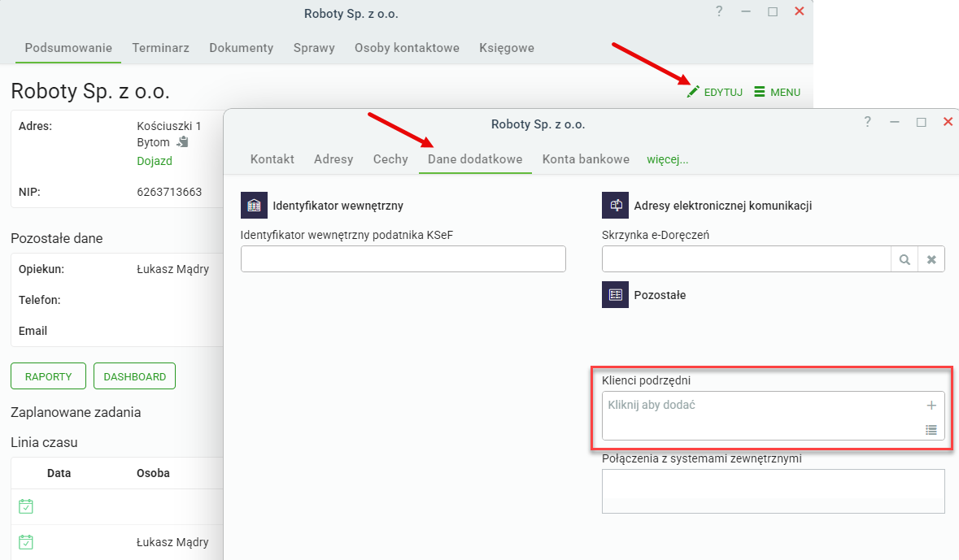
Task: Click Adresy elektronicznej komunikacji section icon
Action: click(x=615, y=206)
